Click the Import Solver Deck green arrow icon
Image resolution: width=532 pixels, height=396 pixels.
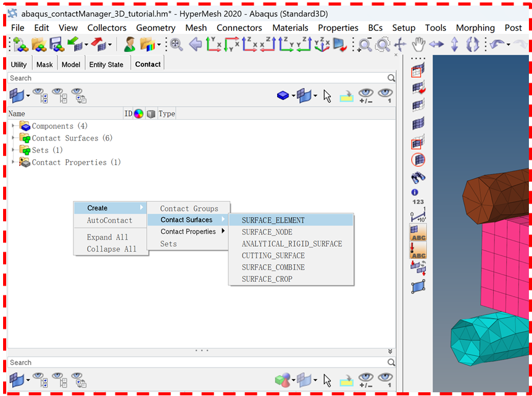[75, 44]
